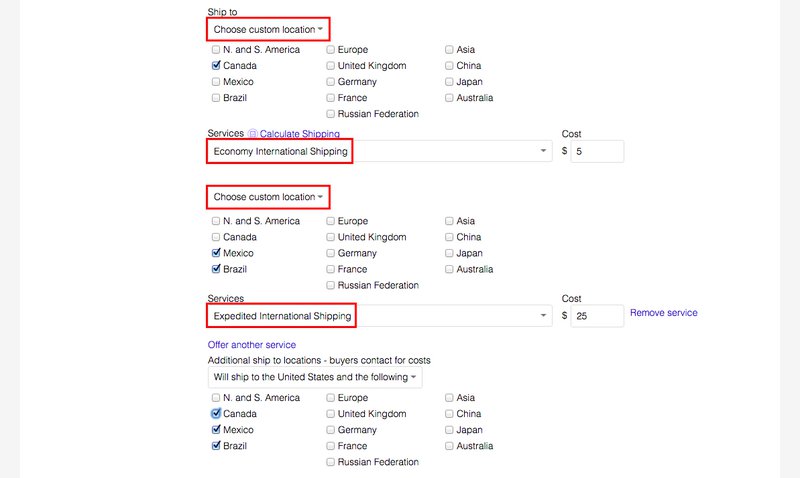Viewport: 800px width, 478px height.
Task: Open the first Choose custom location dropdown
Action: pyautogui.click(x=268, y=30)
